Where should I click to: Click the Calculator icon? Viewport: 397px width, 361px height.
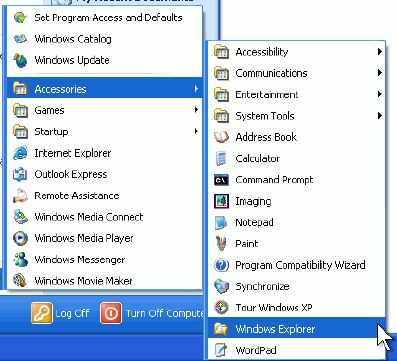point(221,158)
